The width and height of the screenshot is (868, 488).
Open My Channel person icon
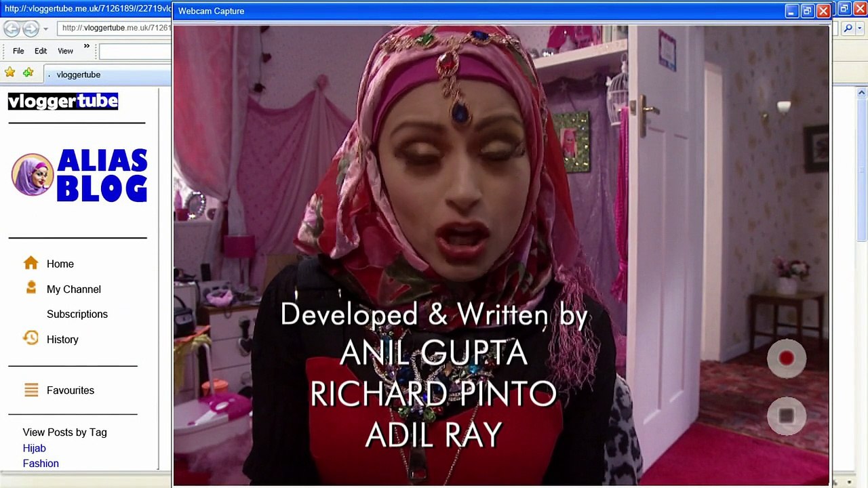31,288
